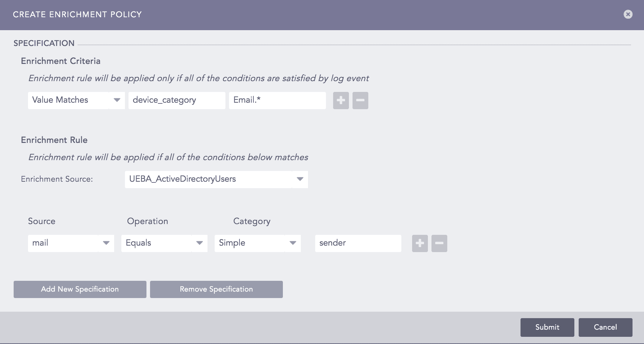Open the Simple Category dropdown

pos(250,243)
